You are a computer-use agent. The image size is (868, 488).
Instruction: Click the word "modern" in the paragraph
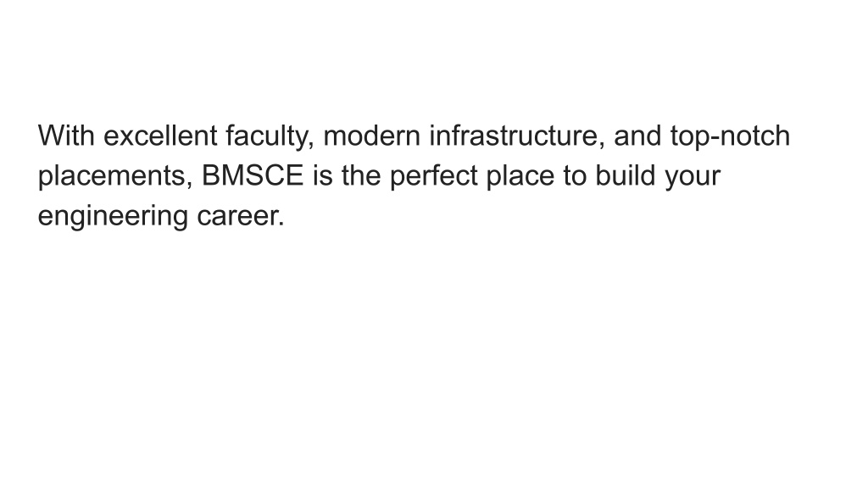point(371,136)
